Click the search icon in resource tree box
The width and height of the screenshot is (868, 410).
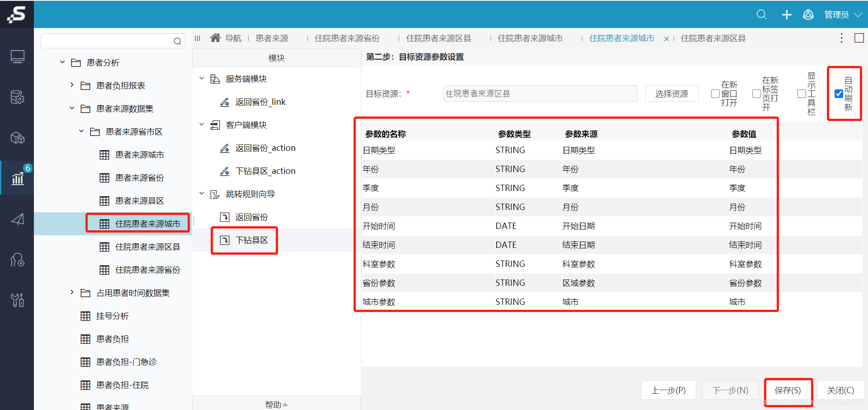(177, 41)
